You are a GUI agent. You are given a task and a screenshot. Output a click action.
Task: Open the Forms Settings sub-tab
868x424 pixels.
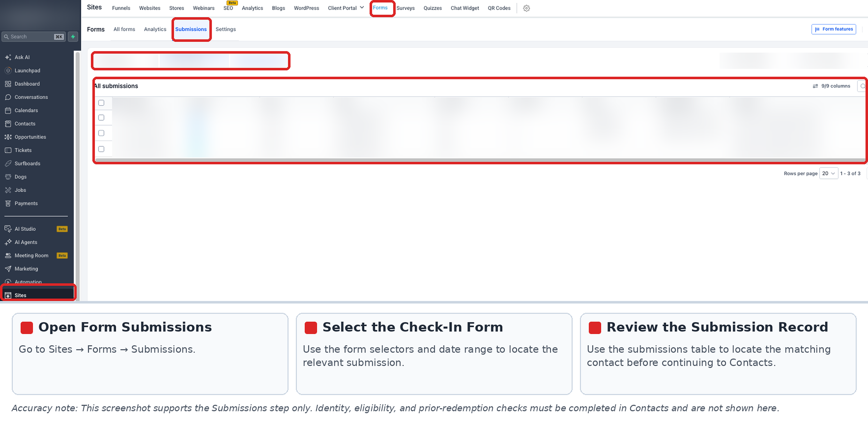coord(225,29)
